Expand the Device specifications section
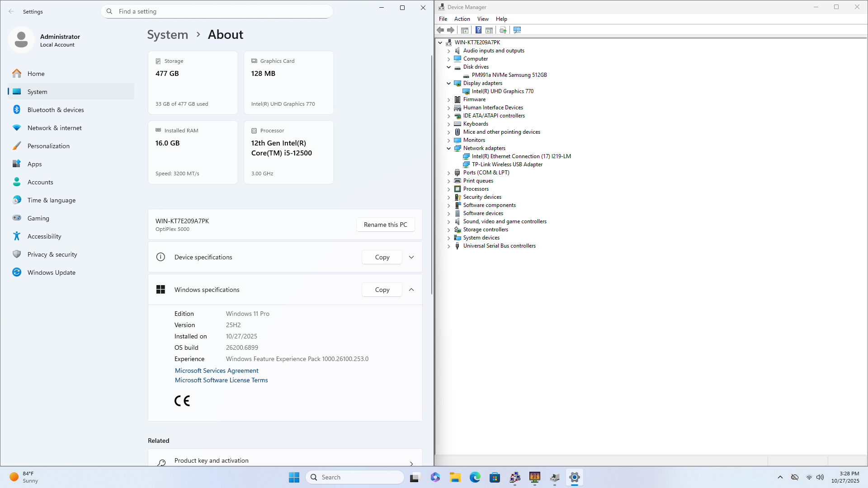 [x=411, y=257]
